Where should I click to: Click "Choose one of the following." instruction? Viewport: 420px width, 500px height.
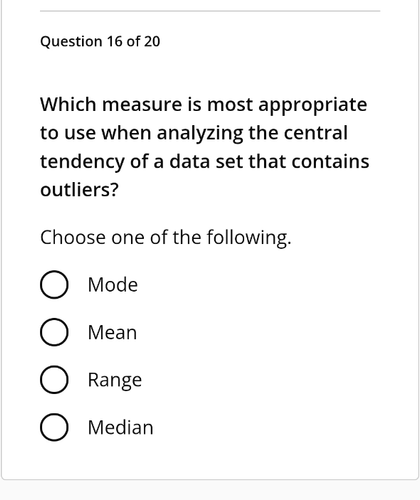tap(166, 238)
